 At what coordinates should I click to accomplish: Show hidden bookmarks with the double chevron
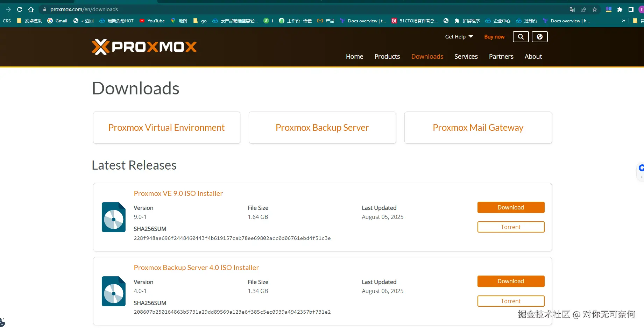point(623,21)
